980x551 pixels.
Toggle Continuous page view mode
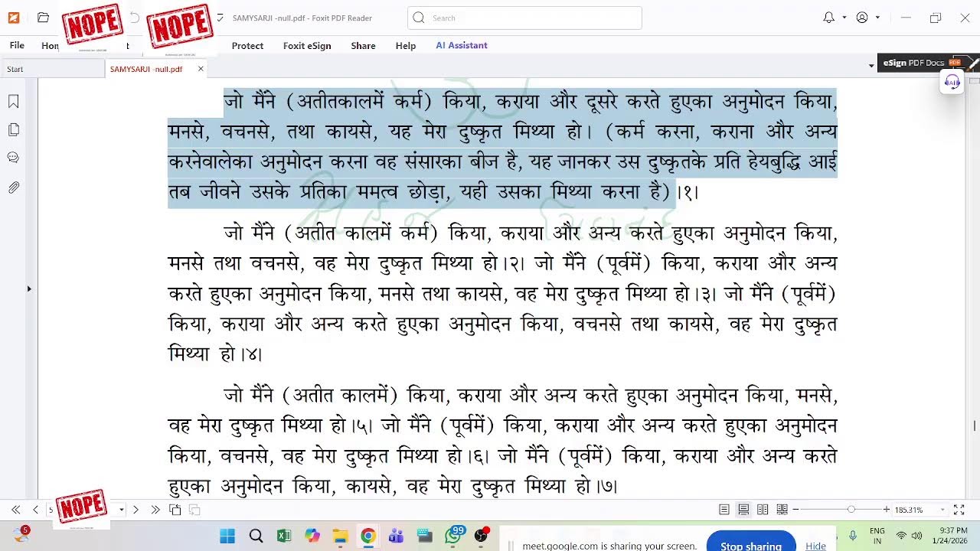[x=743, y=510]
